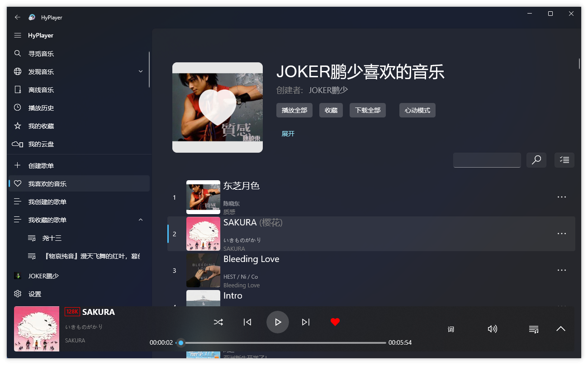
Task: Open the play queue list
Action: tap(534, 329)
